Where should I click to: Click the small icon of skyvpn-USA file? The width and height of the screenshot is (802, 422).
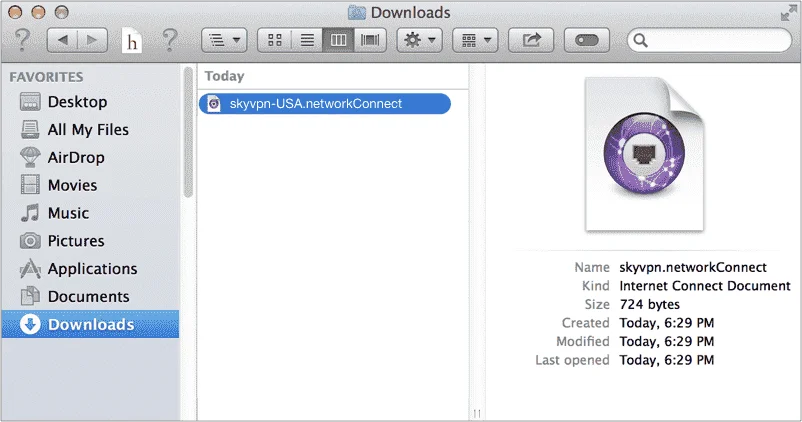(x=214, y=104)
